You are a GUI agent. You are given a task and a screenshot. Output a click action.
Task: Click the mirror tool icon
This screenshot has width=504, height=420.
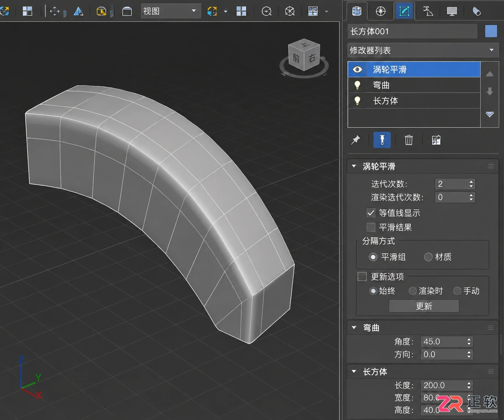coord(78,11)
